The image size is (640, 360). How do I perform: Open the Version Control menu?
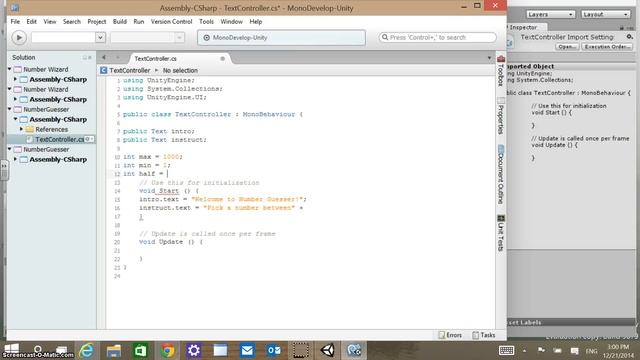click(x=171, y=22)
